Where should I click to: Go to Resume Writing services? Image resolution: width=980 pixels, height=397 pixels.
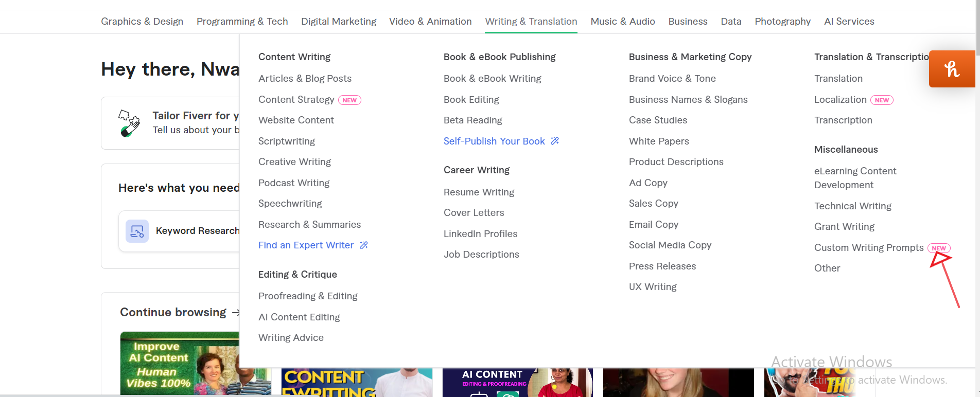(x=479, y=192)
